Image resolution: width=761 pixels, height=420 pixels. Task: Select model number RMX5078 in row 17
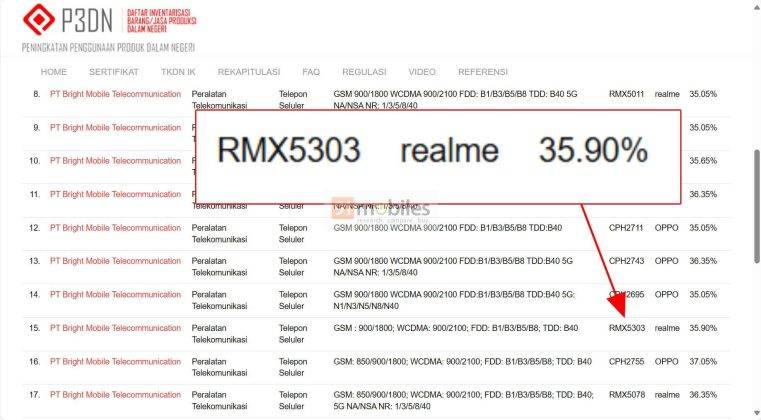(x=627, y=395)
